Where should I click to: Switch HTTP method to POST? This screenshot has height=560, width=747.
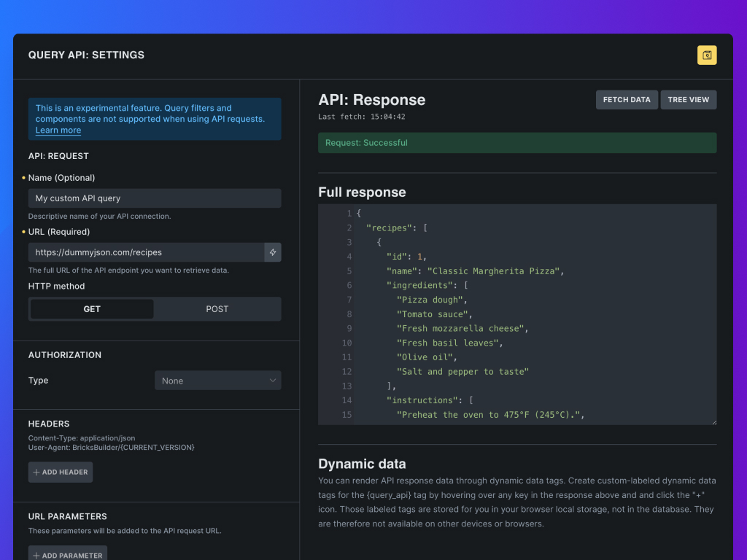click(217, 309)
